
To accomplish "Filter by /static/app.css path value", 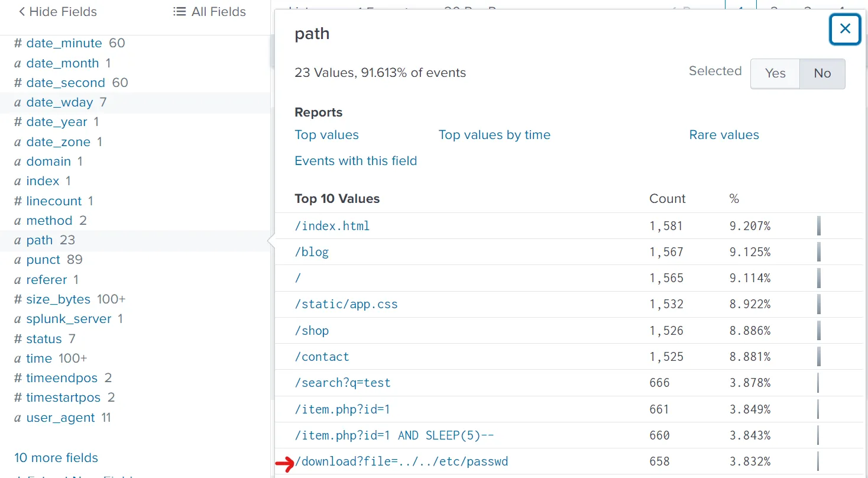I will coord(346,304).
